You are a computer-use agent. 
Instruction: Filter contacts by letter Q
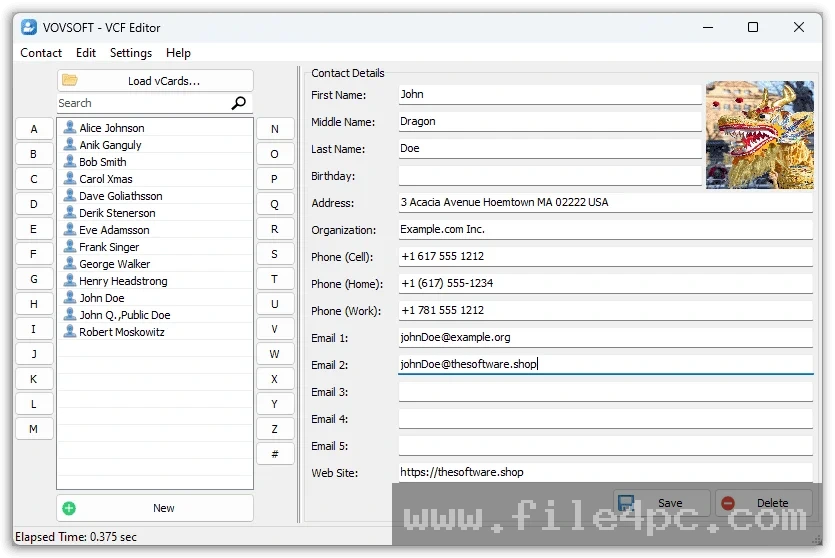click(x=275, y=204)
